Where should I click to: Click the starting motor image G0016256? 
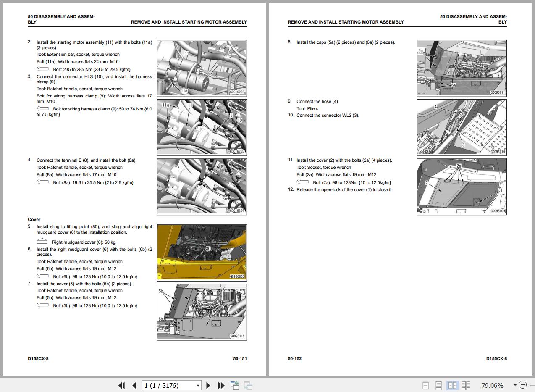202,68
